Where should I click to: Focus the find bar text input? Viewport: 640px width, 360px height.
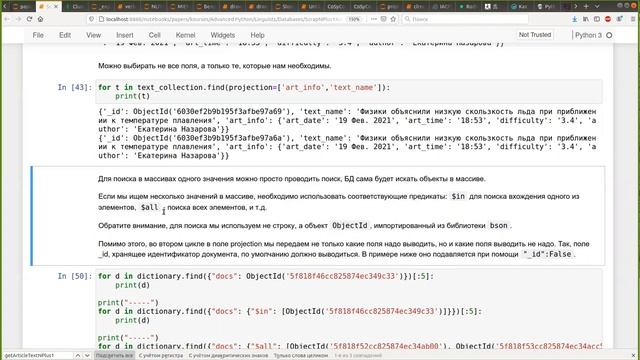pos(38,356)
